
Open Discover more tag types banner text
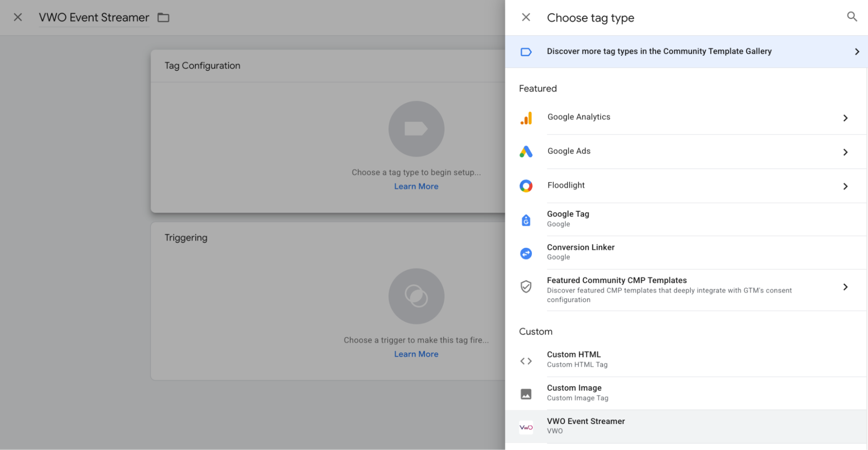click(x=659, y=51)
